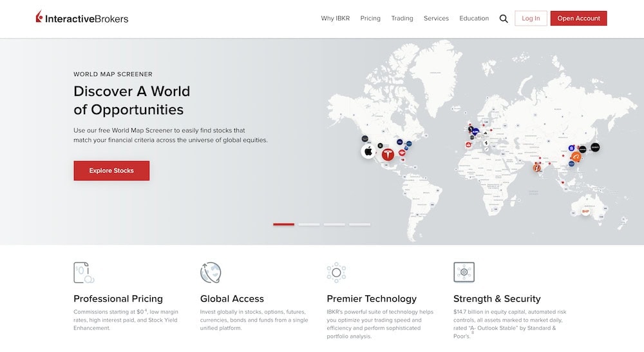Click the Log In button
644x352 pixels.
tap(531, 19)
